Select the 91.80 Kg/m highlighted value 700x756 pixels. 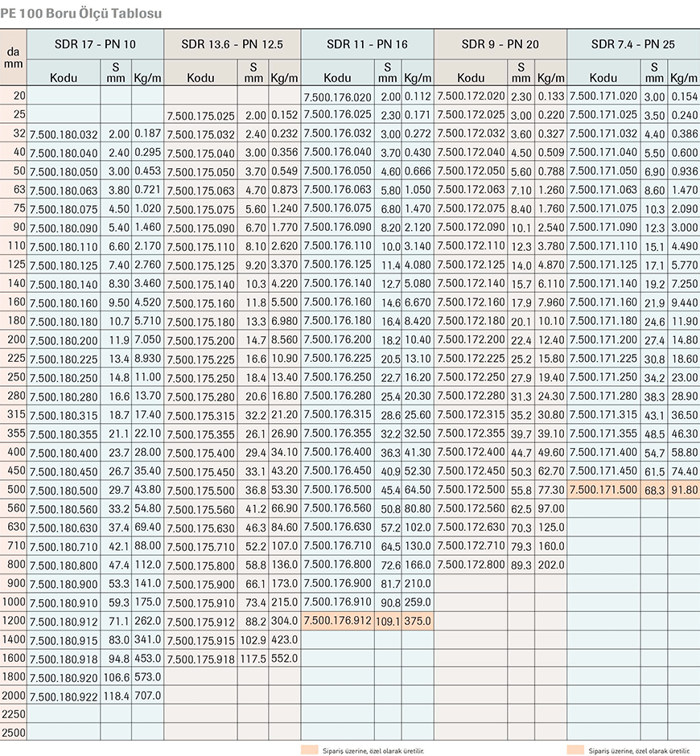(684, 490)
